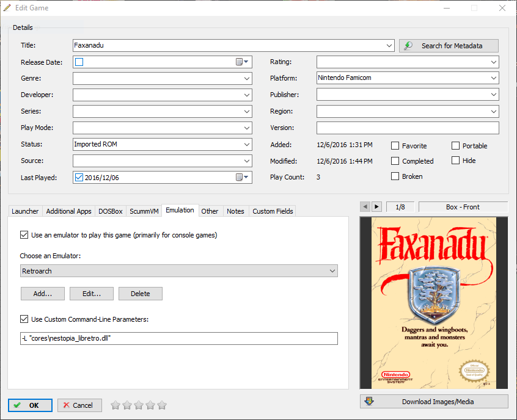Tick the Broken checkbox
Screen dimensions: 517x420
tap(395, 176)
